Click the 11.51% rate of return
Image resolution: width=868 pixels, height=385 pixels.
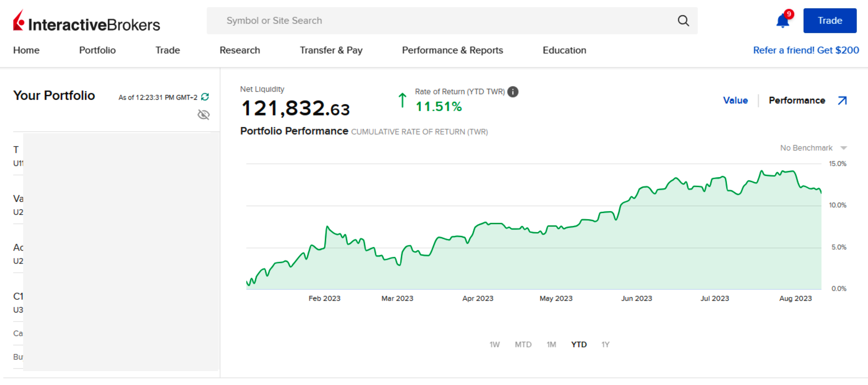(x=439, y=107)
